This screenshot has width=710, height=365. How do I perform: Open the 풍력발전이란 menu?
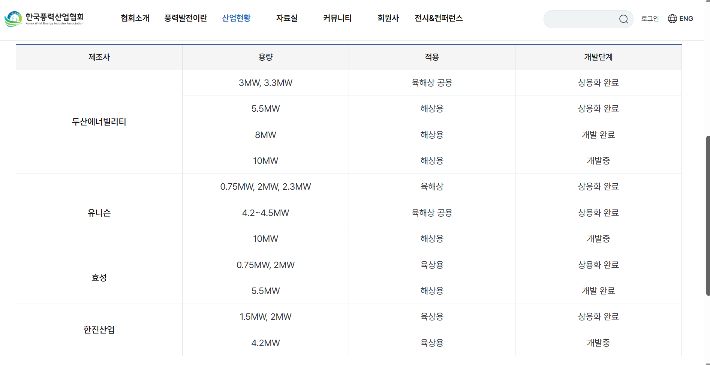click(186, 19)
